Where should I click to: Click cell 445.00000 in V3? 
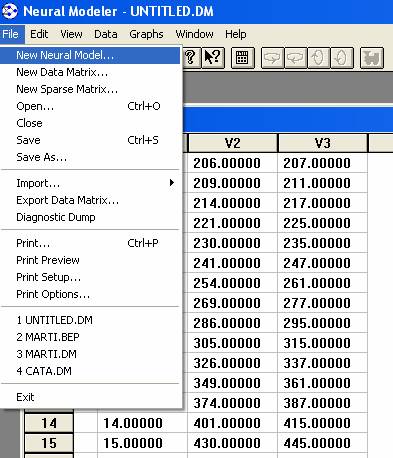coord(322,443)
